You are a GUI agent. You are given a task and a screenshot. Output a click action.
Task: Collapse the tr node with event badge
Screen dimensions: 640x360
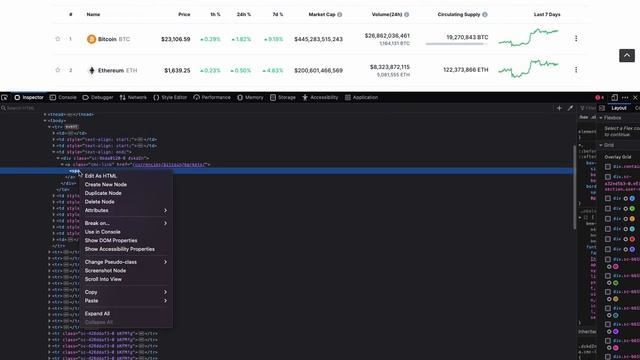(x=49, y=127)
